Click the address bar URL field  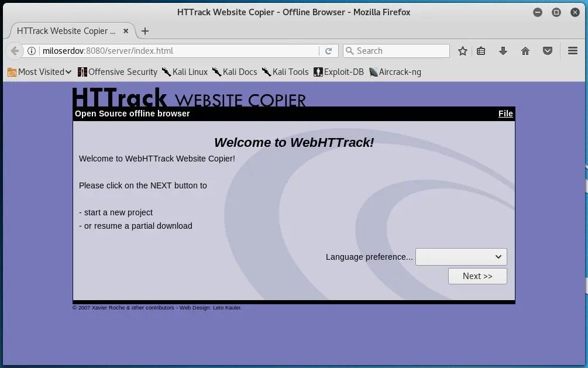(179, 51)
